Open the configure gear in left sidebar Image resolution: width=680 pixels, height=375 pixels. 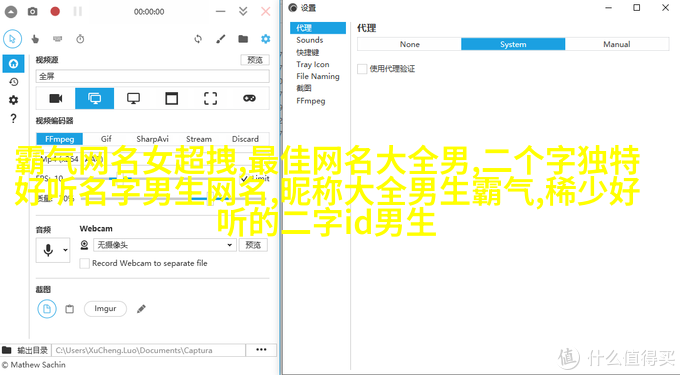coord(13,100)
